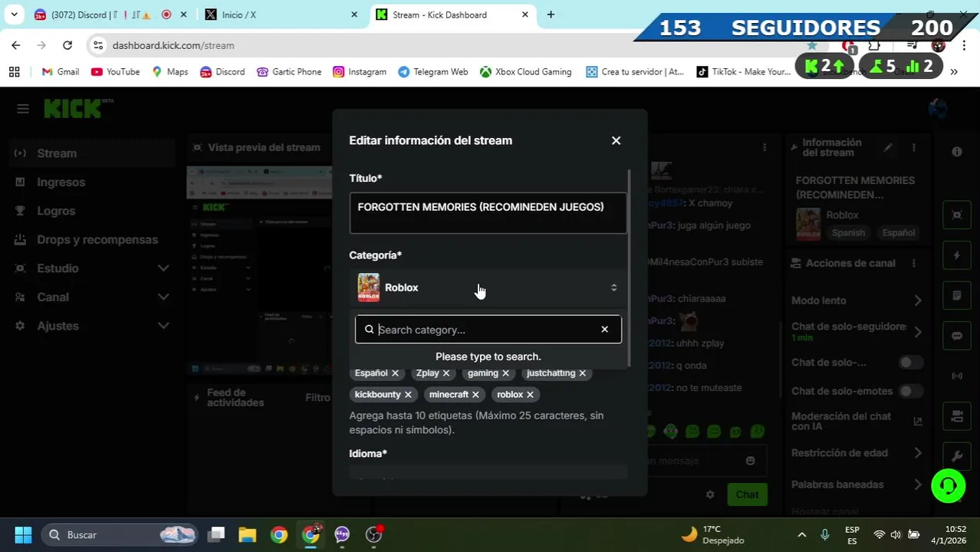Go back in browser history
This screenshot has height=552, width=980.
(x=16, y=45)
